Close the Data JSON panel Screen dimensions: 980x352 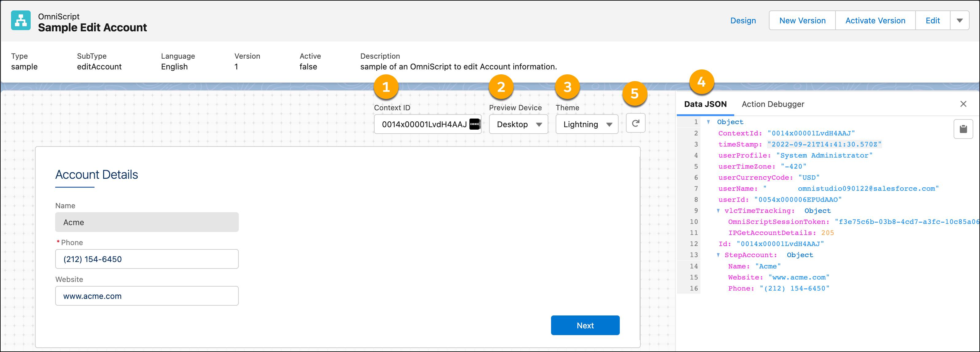pyautogui.click(x=963, y=104)
